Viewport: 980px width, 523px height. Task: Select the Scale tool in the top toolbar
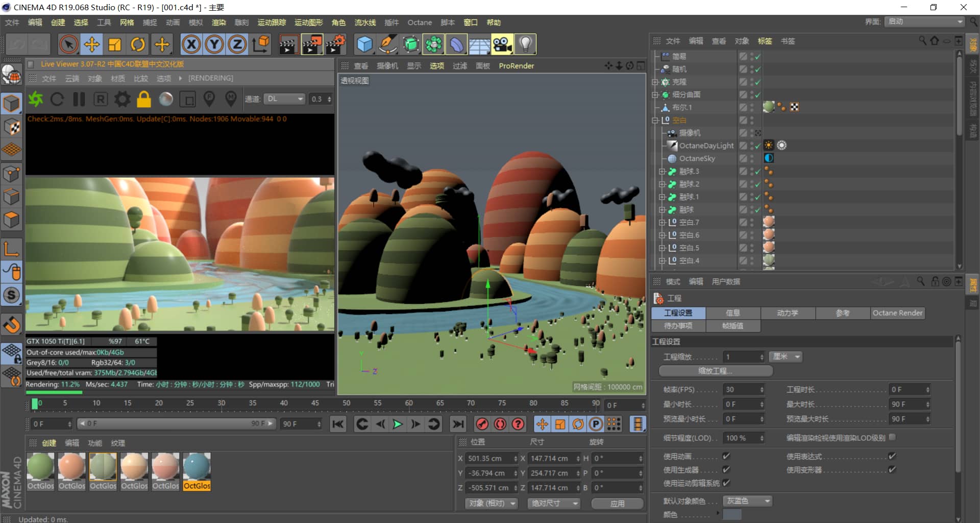(x=115, y=44)
